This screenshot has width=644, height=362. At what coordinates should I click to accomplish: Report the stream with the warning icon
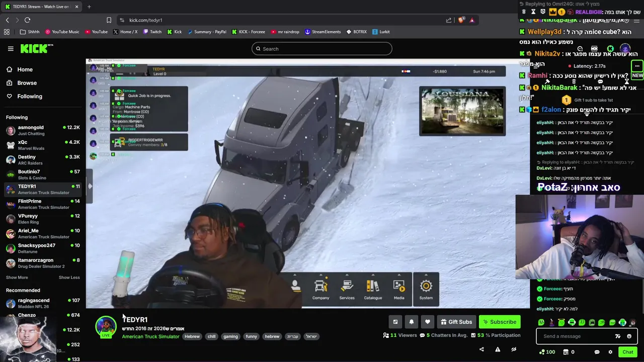(498, 349)
